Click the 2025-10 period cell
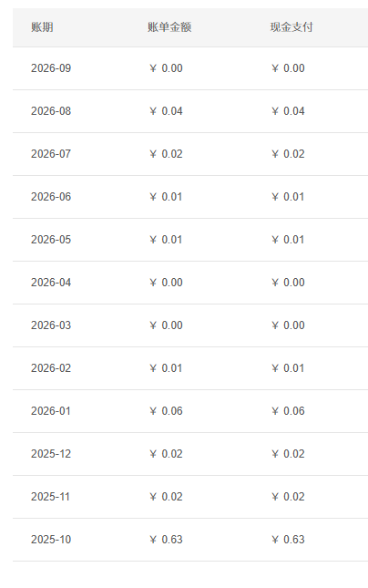 pyautogui.click(x=51, y=540)
